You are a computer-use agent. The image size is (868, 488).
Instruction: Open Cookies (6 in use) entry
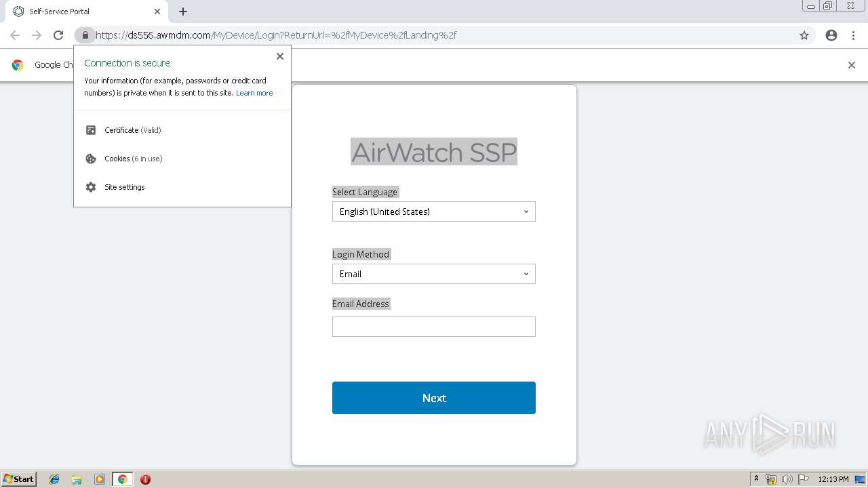(134, 159)
